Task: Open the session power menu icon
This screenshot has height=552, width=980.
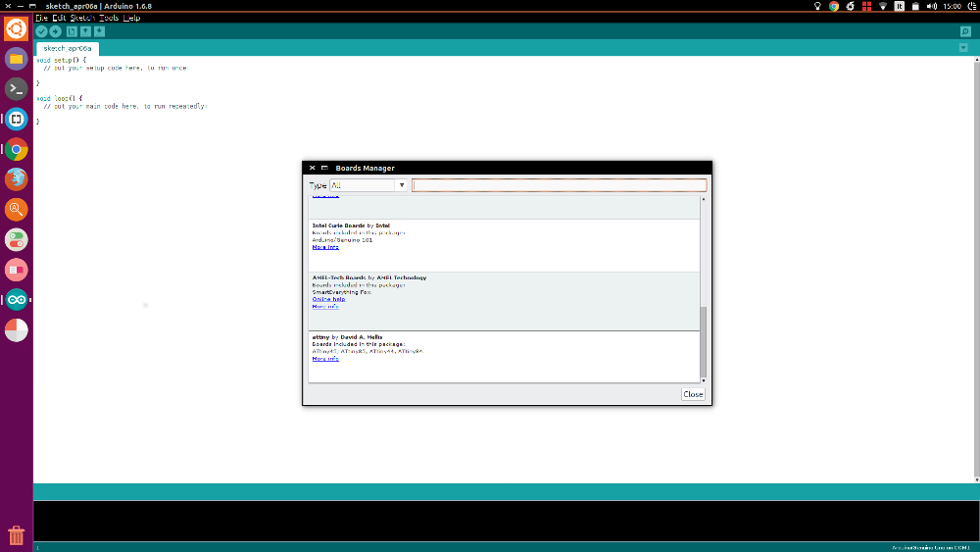Action: pyautogui.click(x=972, y=6)
